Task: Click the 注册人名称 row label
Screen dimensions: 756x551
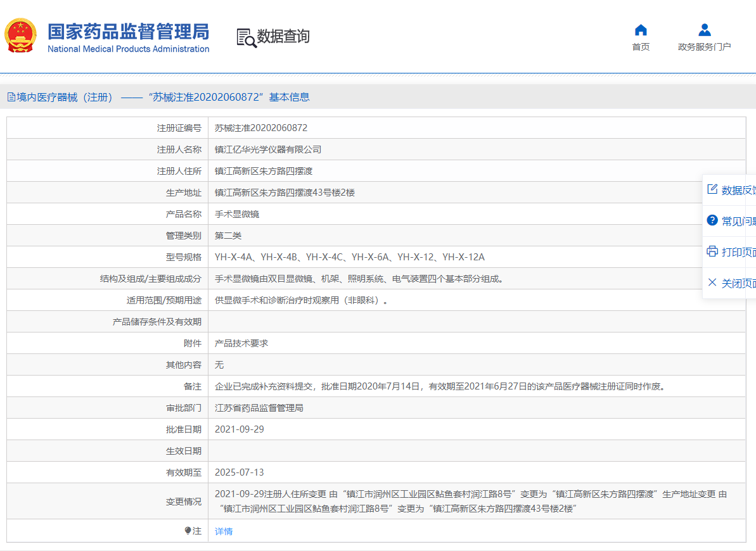Action: point(179,149)
